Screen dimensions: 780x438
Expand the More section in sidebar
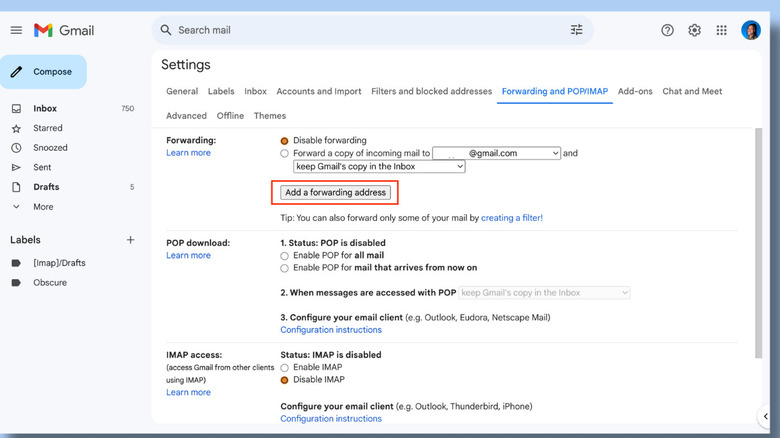(x=43, y=207)
